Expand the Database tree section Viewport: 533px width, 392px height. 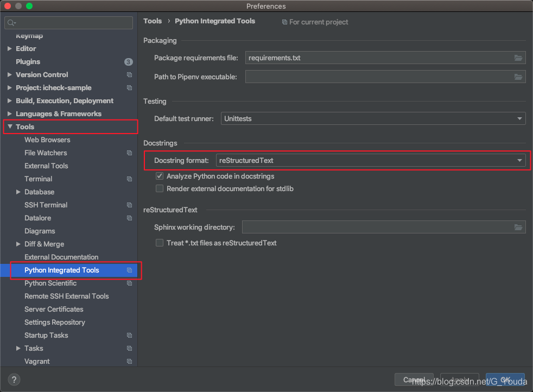[x=18, y=192]
